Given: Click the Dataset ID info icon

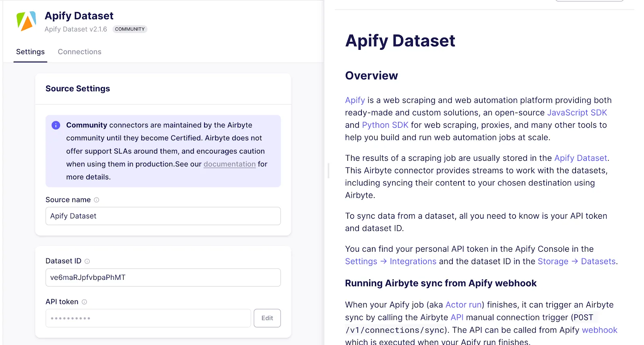Looking at the screenshot, I should click(x=87, y=261).
